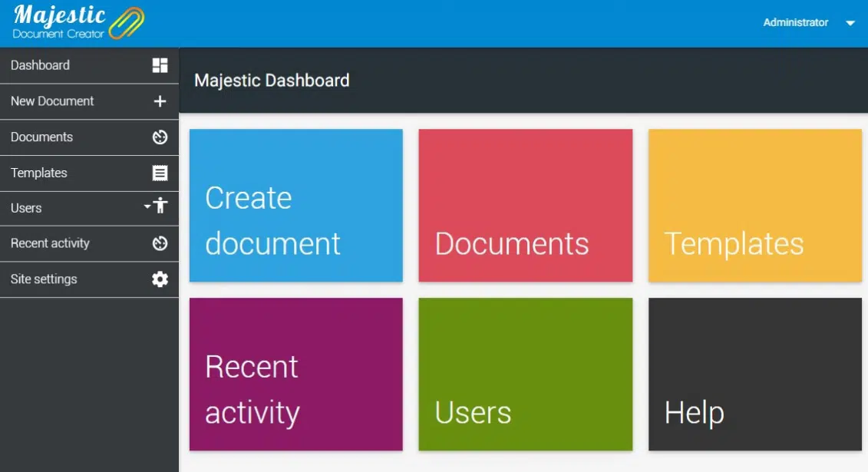Click the Majestic paperclip logo
Viewport: 868px width, 472px height.
(127, 23)
